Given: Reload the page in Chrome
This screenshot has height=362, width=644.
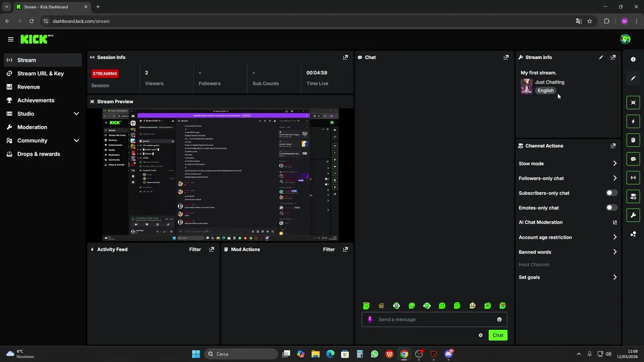Looking at the screenshot, I should point(31,21).
